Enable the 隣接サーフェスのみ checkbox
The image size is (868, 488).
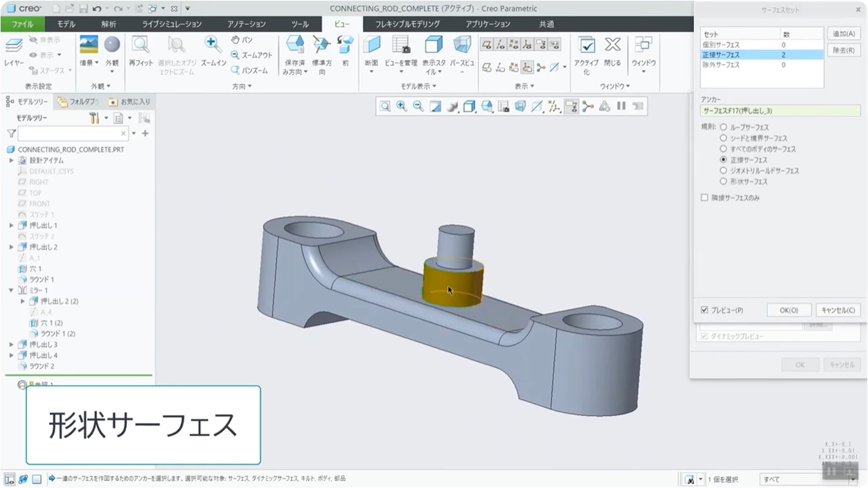(x=704, y=197)
